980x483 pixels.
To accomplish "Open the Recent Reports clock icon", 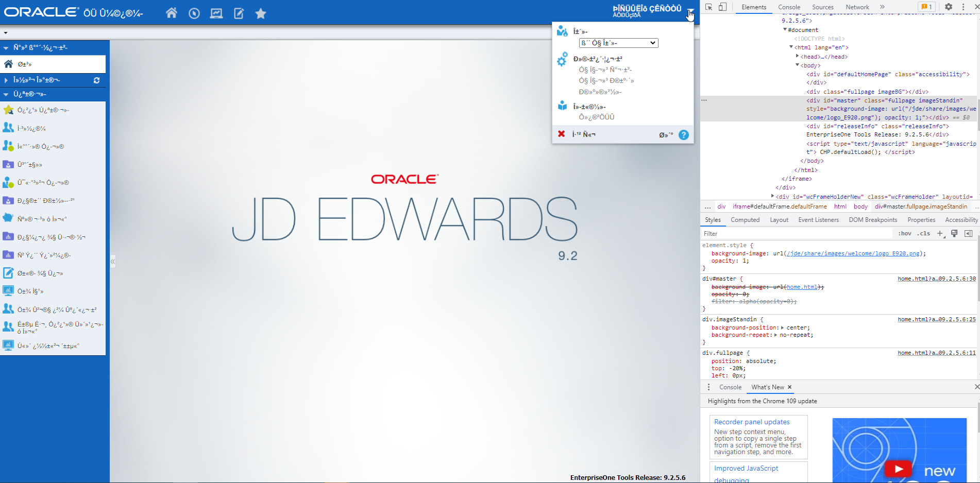I will pyautogui.click(x=194, y=14).
